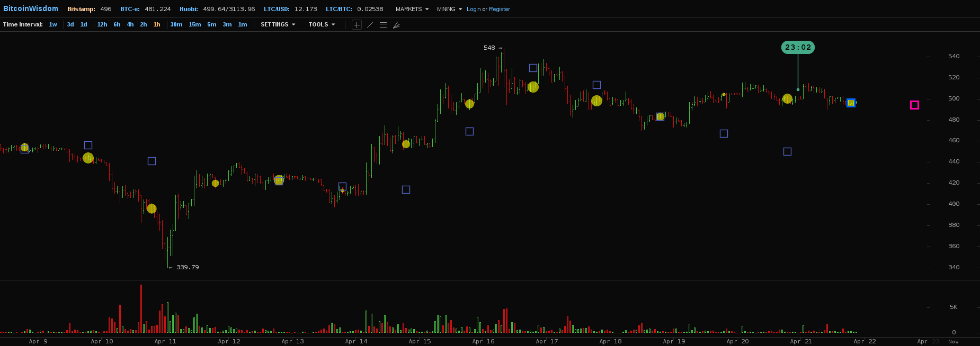The image size is (980, 346).
Task: Select the fan lines drawing tool
Action: (x=396, y=25)
